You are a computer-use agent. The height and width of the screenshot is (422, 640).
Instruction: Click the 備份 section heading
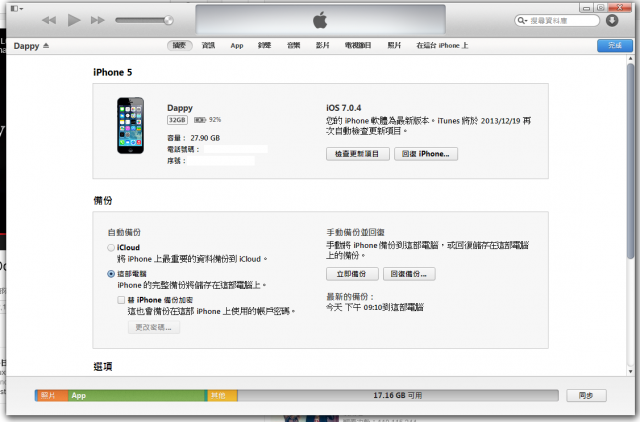(x=103, y=200)
